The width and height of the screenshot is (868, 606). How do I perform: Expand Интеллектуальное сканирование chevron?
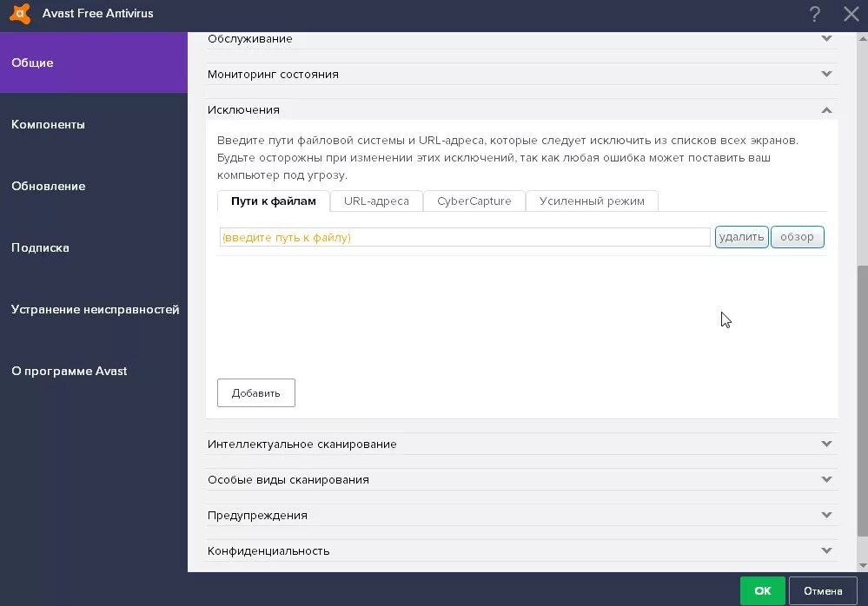(826, 444)
